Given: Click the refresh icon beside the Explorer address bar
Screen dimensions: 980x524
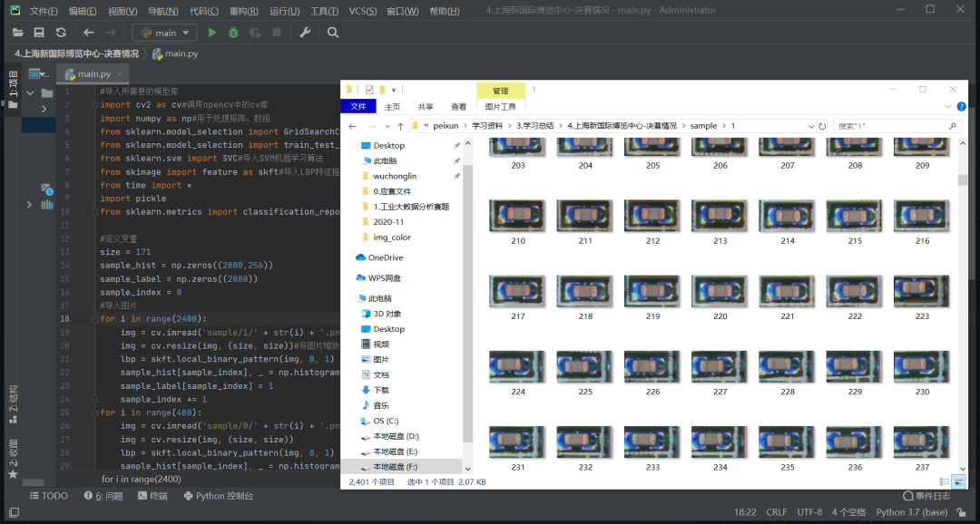Looking at the screenshot, I should coord(822,126).
